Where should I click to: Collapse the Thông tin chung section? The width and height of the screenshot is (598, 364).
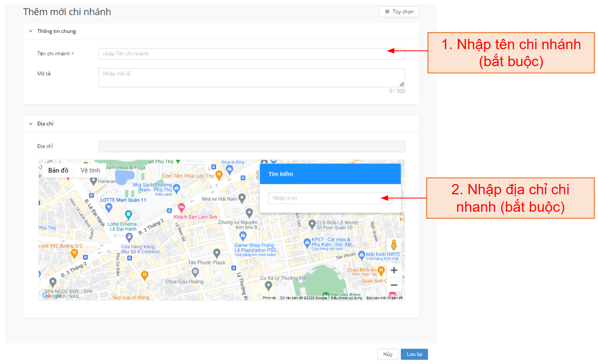(31, 31)
